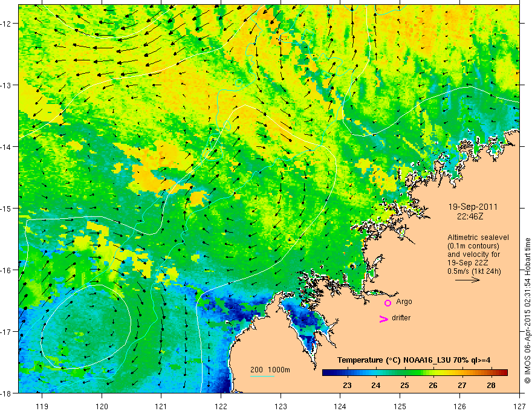Click the 'and velocity for' text line
This screenshot has width=532, height=411.
pyautogui.click(x=473, y=254)
